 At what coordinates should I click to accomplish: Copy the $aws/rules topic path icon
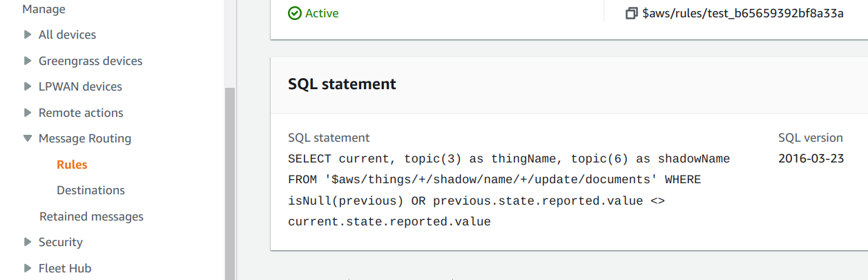point(631,13)
